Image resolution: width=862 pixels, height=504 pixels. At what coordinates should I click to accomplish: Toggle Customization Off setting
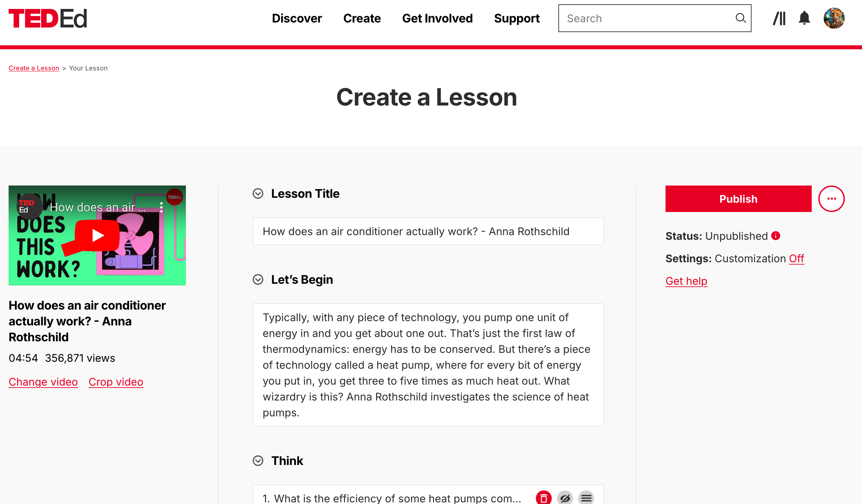pos(796,259)
